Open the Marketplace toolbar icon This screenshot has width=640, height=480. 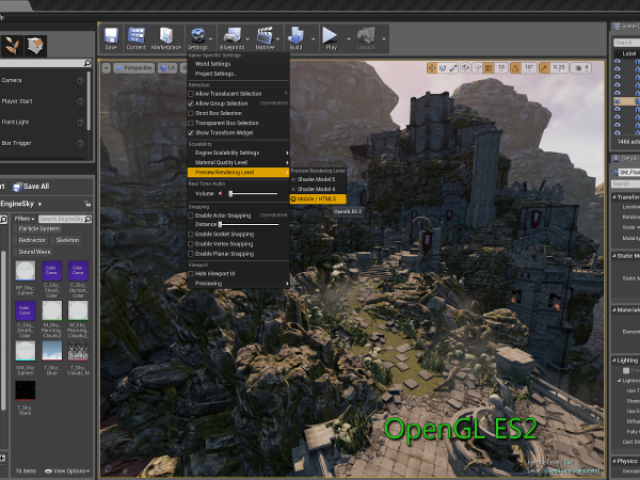(x=166, y=36)
